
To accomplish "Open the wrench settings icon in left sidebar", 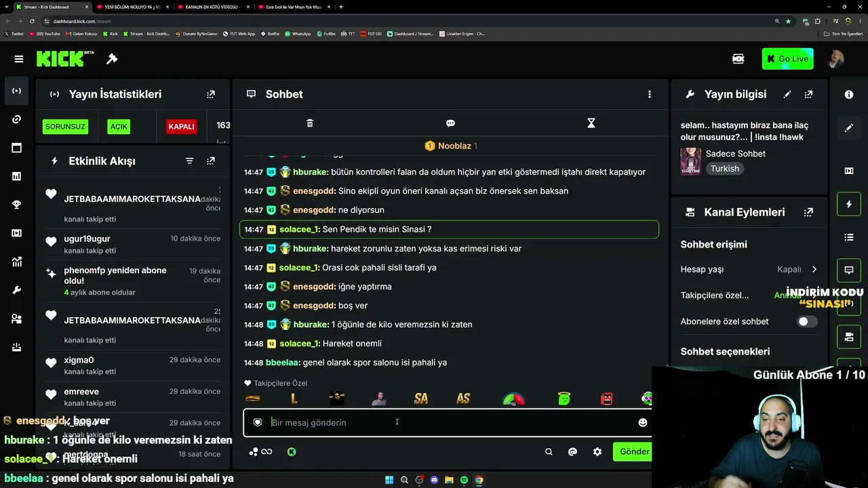I will (17, 290).
